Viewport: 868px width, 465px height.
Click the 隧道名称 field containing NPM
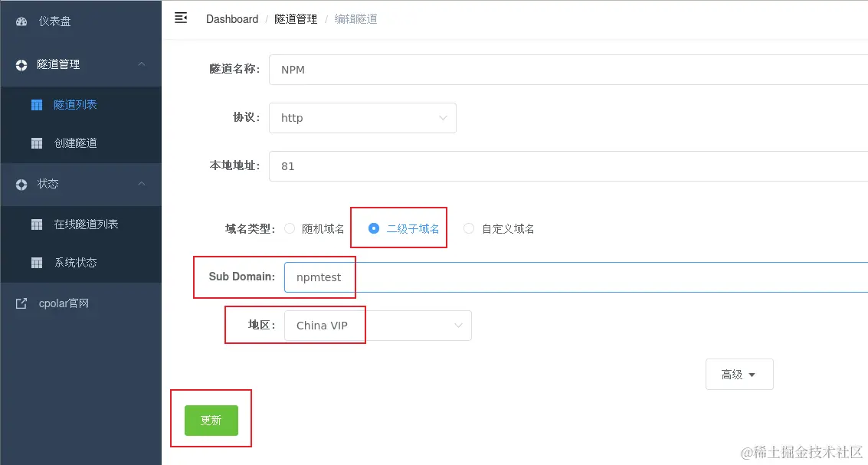568,70
